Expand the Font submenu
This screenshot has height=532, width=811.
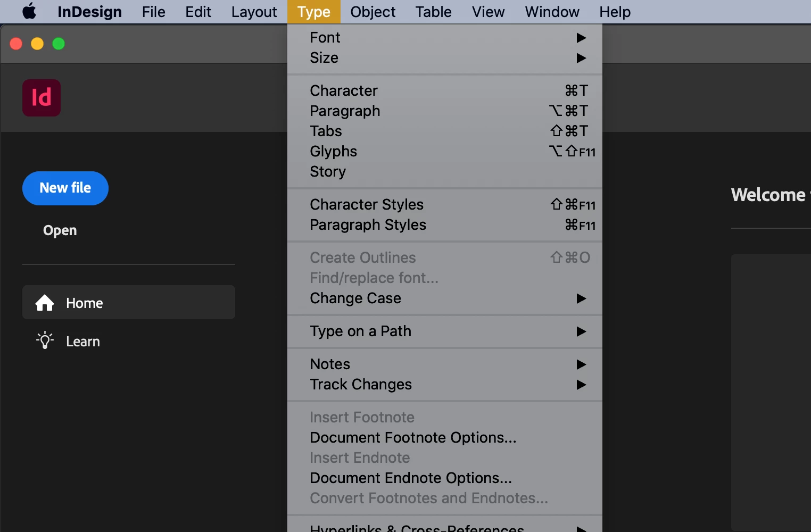445,38
